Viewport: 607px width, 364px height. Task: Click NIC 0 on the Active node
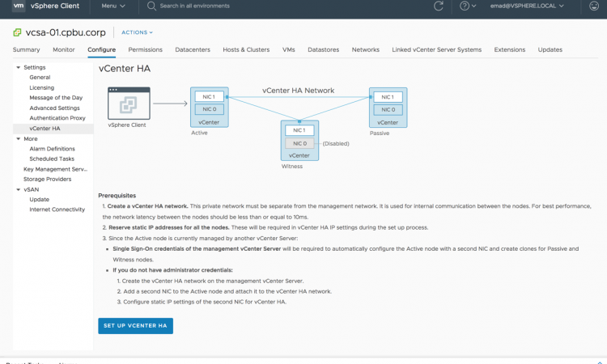tap(209, 109)
